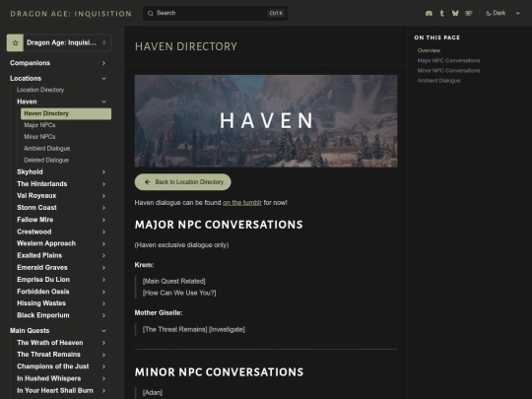Open Emerald Graves in sidebar

(x=42, y=268)
